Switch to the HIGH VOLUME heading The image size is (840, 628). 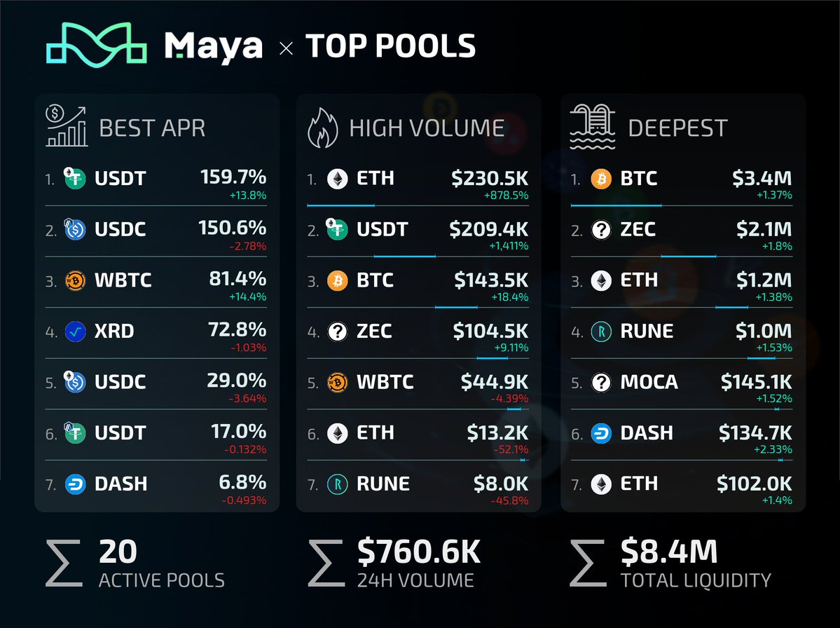427,128
